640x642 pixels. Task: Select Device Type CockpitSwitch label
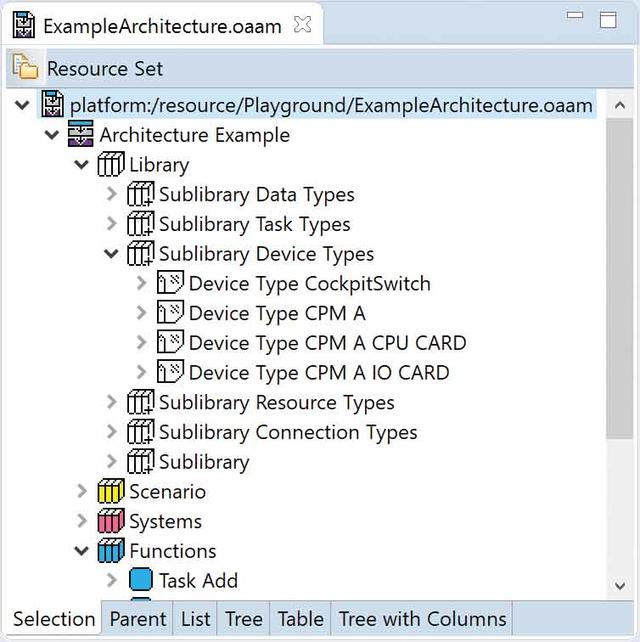[310, 283]
